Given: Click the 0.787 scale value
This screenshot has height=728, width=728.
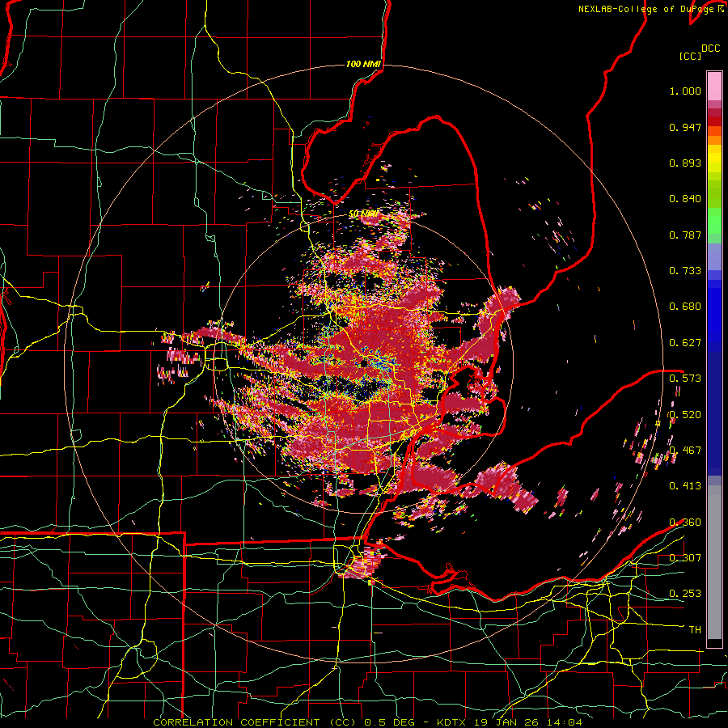Looking at the screenshot, I should [x=685, y=235].
